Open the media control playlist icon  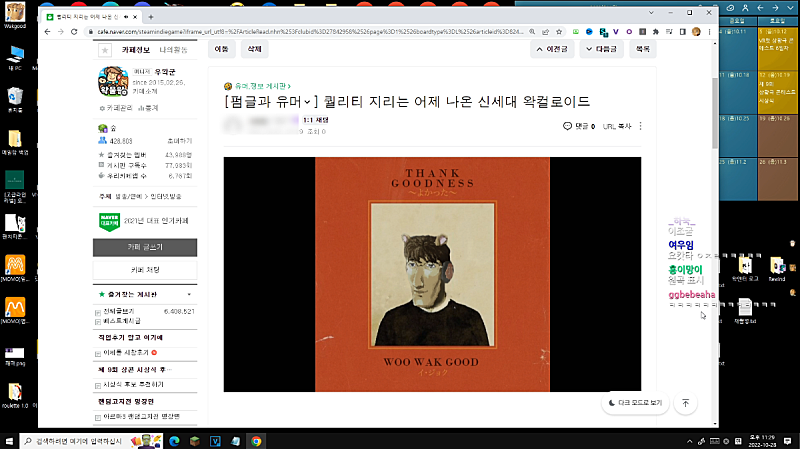pos(669,32)
